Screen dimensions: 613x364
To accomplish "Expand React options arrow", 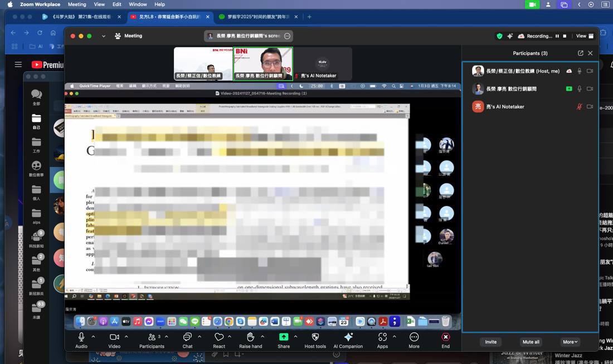I will [x=230, y=336].
